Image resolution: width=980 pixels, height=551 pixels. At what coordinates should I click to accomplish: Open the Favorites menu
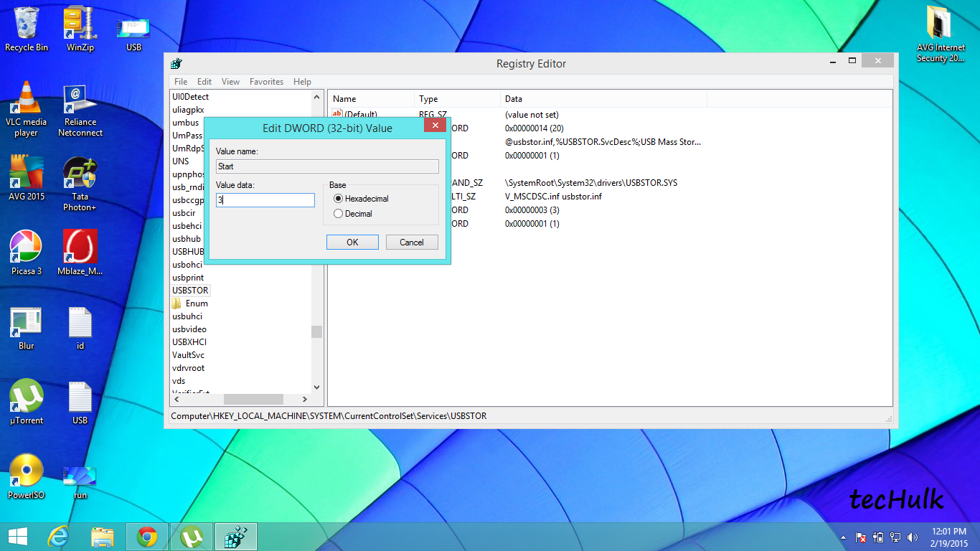pos(266,81)
